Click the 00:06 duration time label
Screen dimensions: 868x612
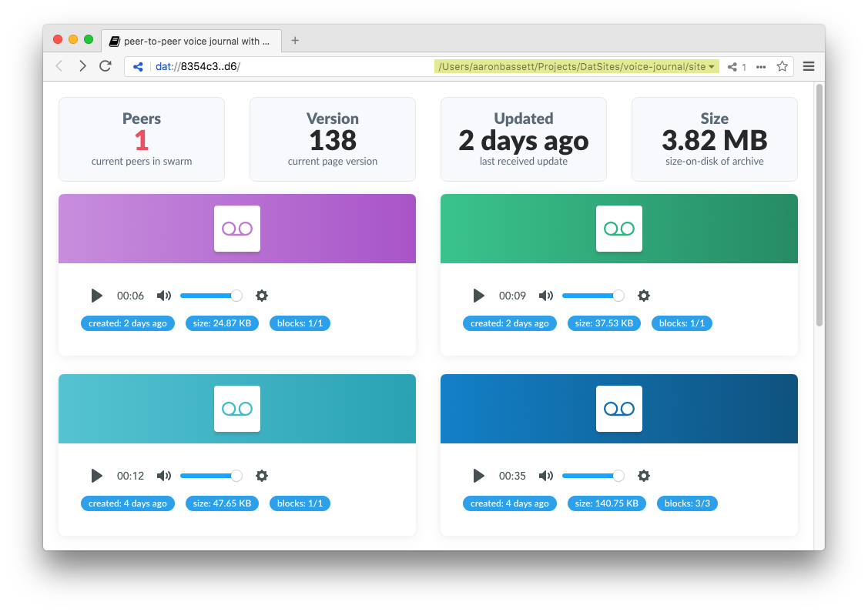pyautogui.click(x=130, y=296)
